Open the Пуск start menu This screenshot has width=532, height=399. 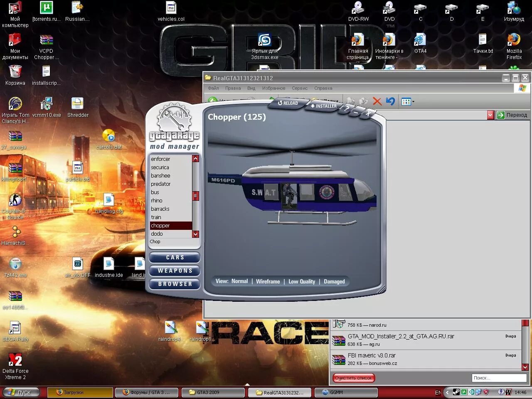tap(21, 392)
